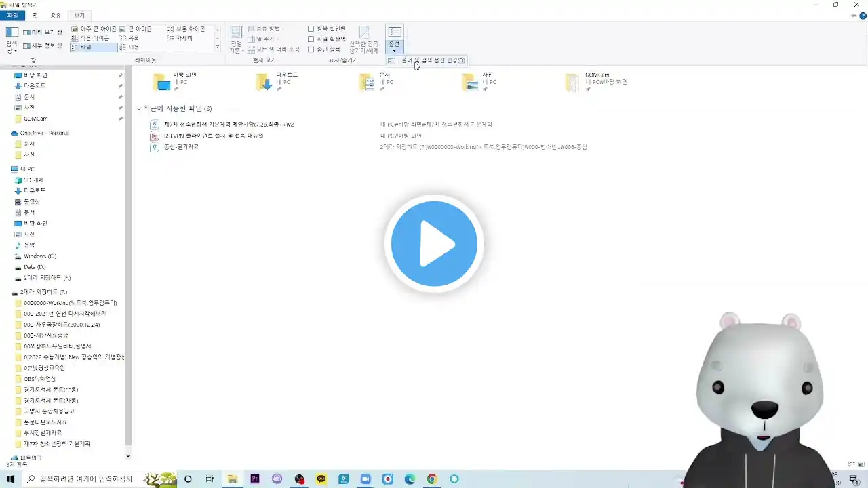
Task: Open Microsoft Edge from the taskbar
Action: [x=410, y=479]
